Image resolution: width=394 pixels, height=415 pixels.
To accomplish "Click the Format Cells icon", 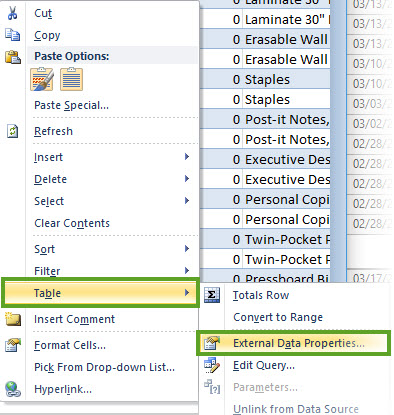I will 13,345.
